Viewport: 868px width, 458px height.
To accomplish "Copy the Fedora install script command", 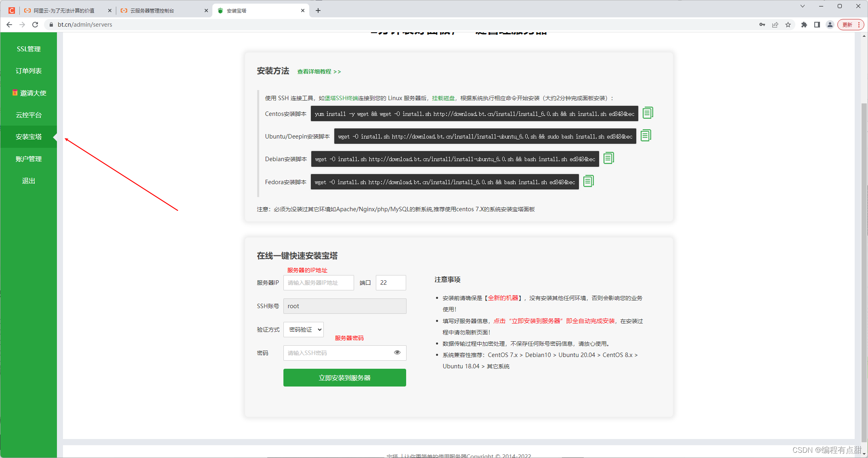I will (x=588, y=181).
